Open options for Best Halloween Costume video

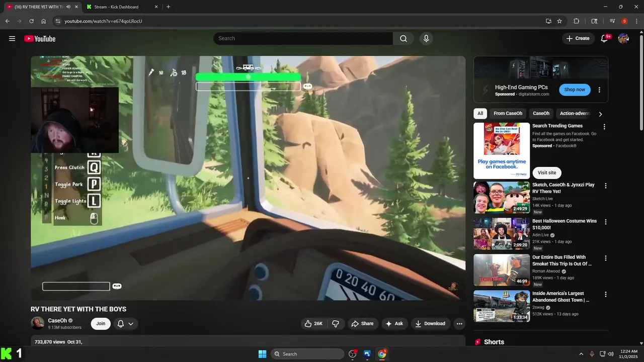[x=605, y=222]
